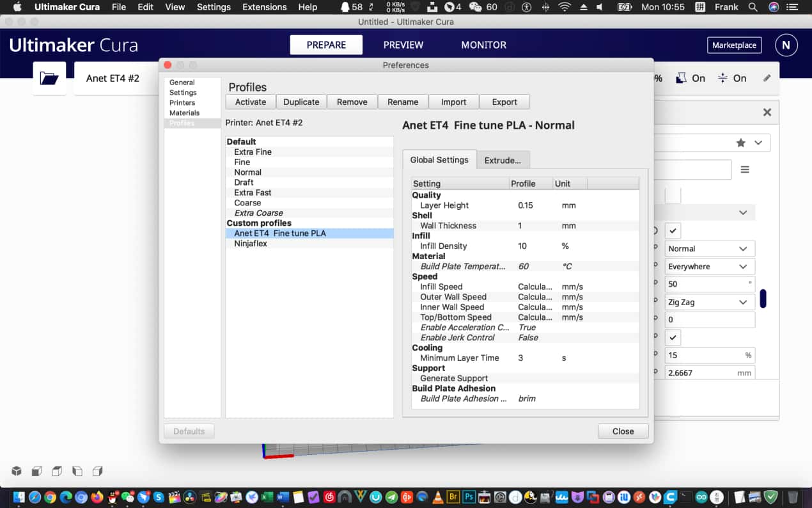Select the left side view cube icon
This screenshot has width=812, height=508.
(77, 472)
